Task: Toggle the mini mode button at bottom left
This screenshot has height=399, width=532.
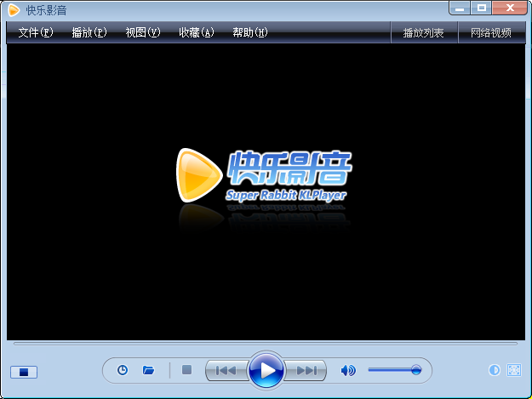Action: [24, 372]
